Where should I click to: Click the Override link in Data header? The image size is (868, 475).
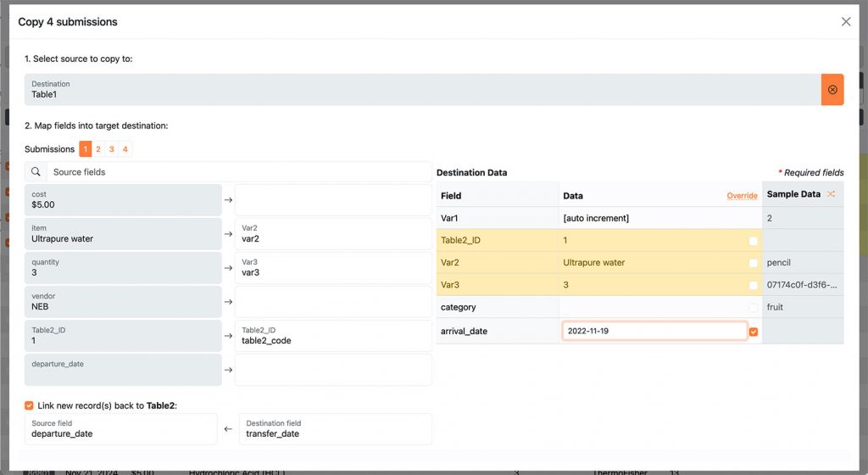(x=742, y=196)
